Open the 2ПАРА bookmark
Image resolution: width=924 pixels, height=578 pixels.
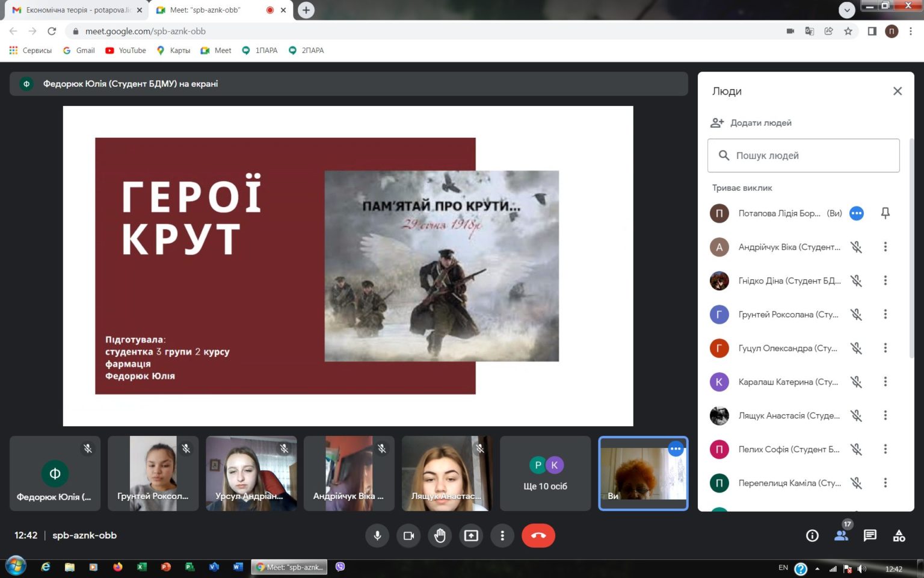(x=306, y=51)
